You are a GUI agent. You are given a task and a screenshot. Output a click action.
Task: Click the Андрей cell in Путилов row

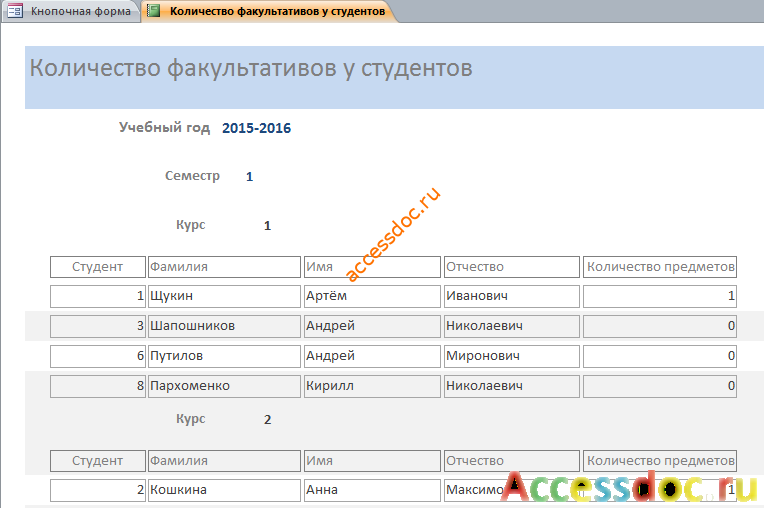tap(372, 356)
